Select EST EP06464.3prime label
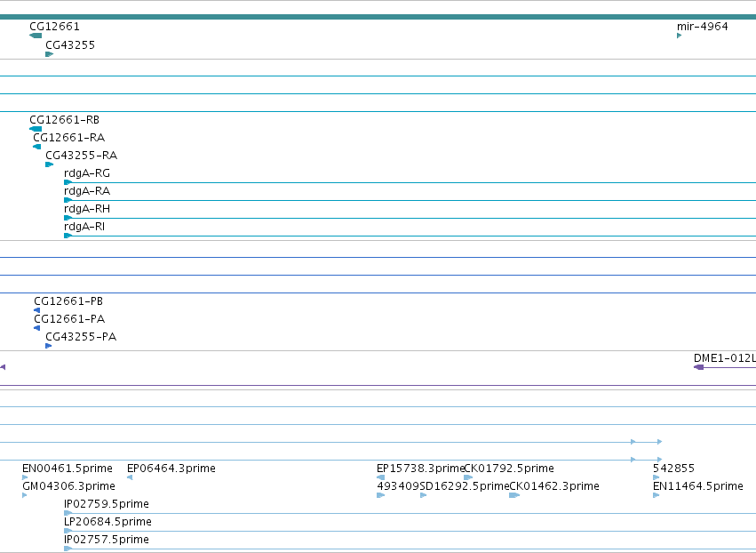The width and height of the screenshot is (756, 553). click(171, 469)
